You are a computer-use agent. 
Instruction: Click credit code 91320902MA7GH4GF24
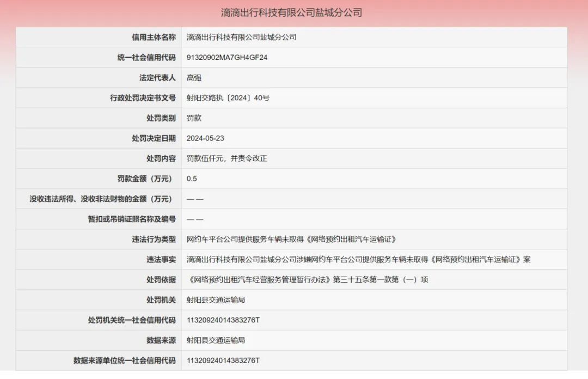pos(227,57)
